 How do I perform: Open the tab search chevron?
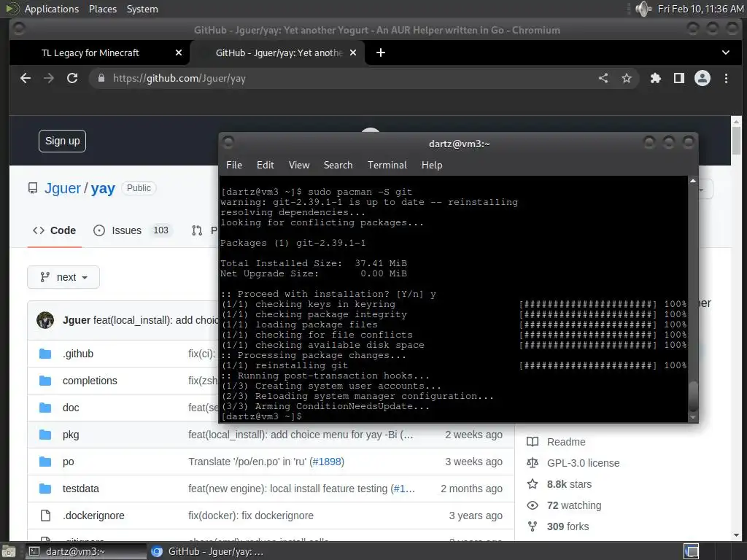pyautogui.click(x=726, y=52)
